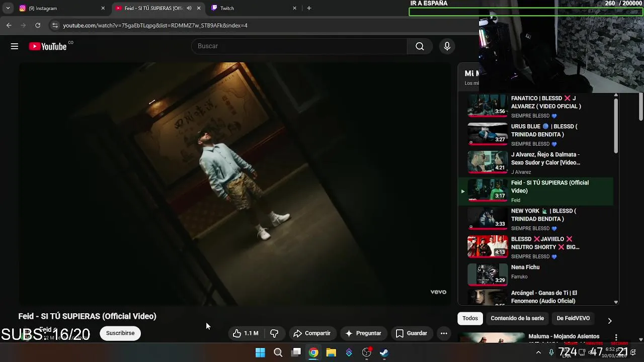Click J Alvarez channel name
This screenshot has height=362, width=644.
[x=521, y=172]
